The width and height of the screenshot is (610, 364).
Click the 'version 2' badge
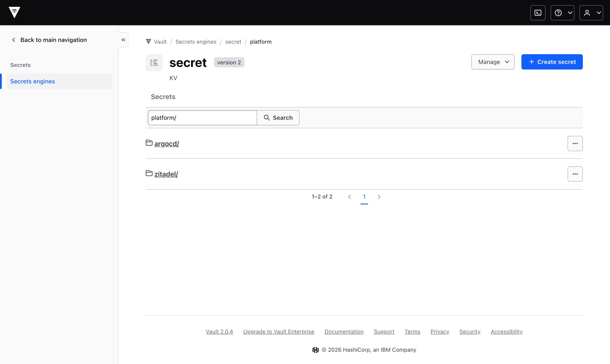coord(229,62)
